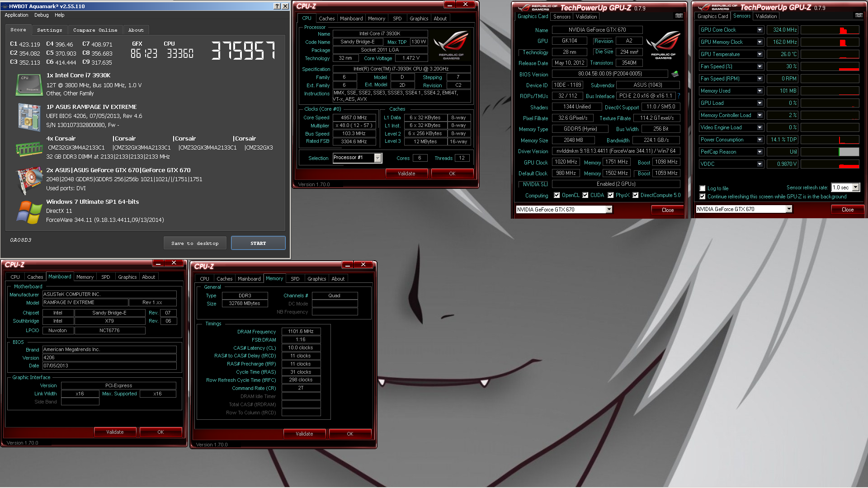This screenshot has width=868, height=488.
Task: Click the Aquamark total score 375957
Action: click(x=243, y=51)
